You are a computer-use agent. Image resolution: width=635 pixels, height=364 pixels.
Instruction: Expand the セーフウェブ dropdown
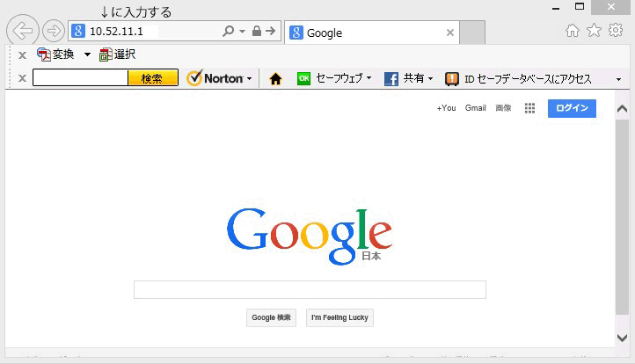tap(334, 79)
